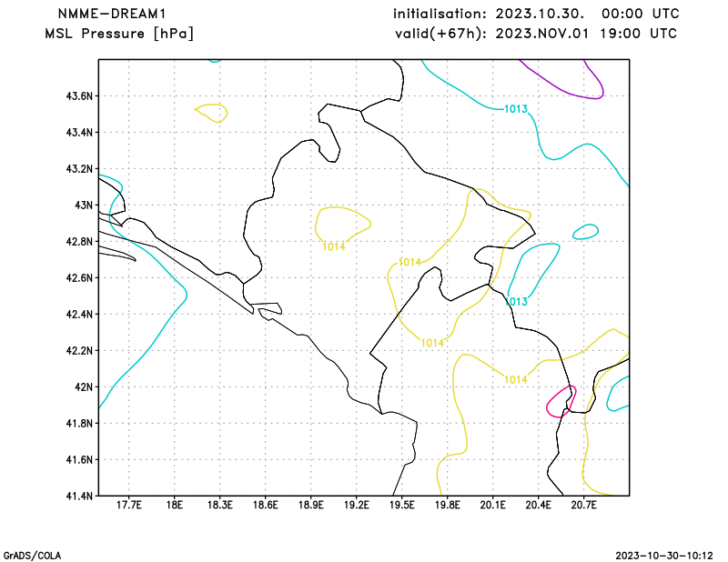Click the 42N latitude label
Screen dimensions: 728x562
(x=84, y=387)
